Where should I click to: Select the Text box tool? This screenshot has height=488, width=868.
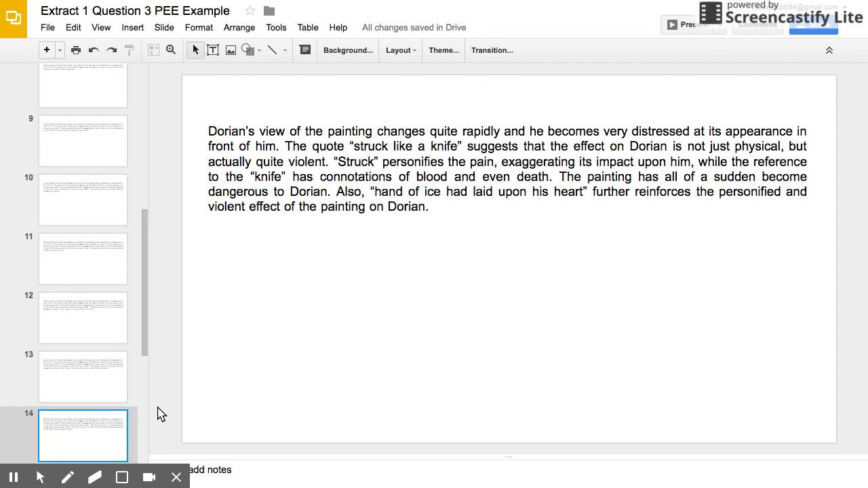pos(213,50)
